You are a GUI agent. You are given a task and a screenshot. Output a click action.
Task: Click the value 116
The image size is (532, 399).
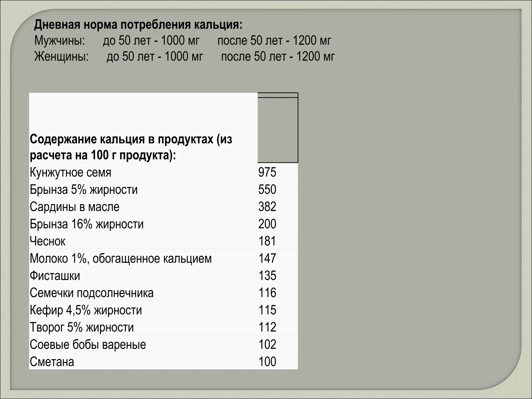pos(267,293)
